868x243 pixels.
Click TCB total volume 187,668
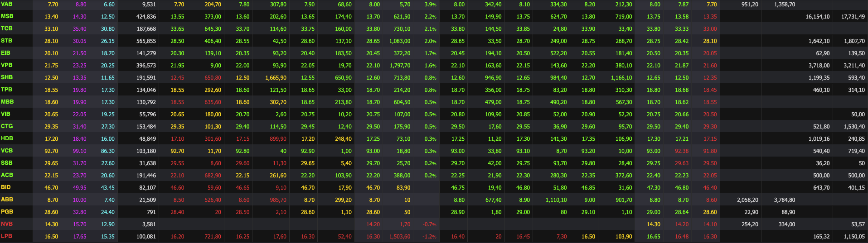[146, 29]
